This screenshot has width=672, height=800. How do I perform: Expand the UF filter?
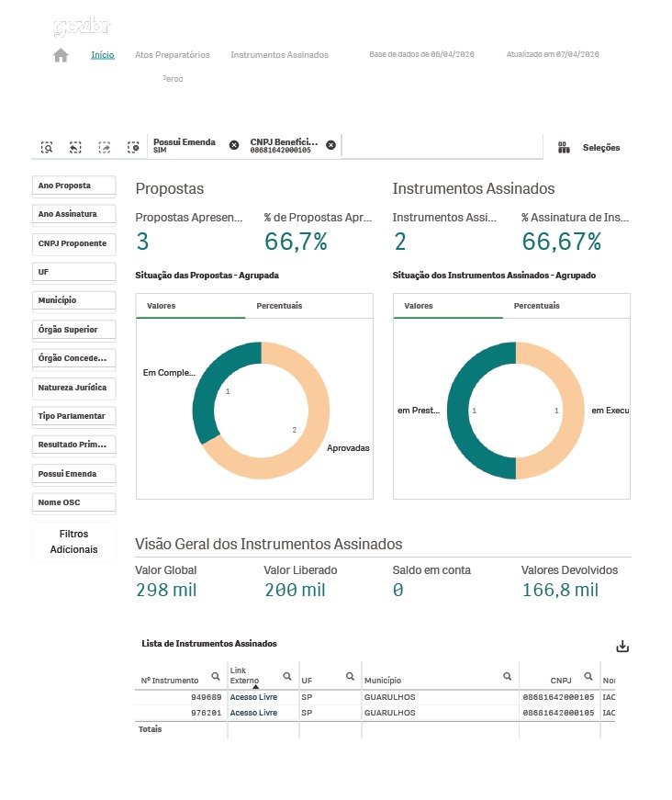pos(73,272)
